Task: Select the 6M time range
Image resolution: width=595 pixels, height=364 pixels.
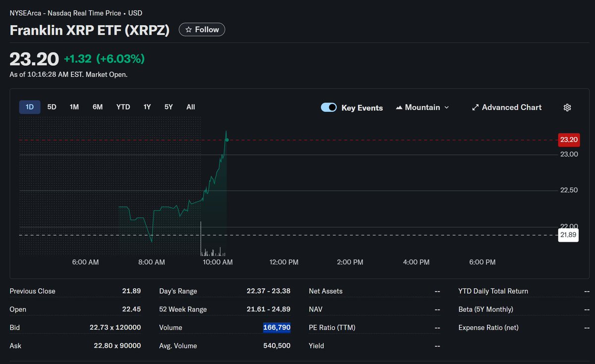Action: pyautogui.click(x=98, y=107)
